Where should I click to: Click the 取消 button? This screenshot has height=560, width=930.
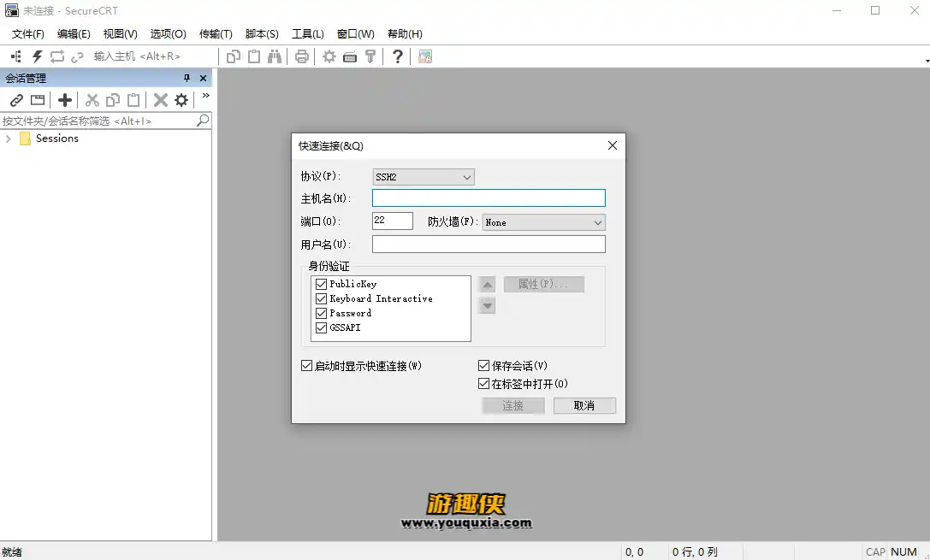pyautogui.click(x=584, y=405)
